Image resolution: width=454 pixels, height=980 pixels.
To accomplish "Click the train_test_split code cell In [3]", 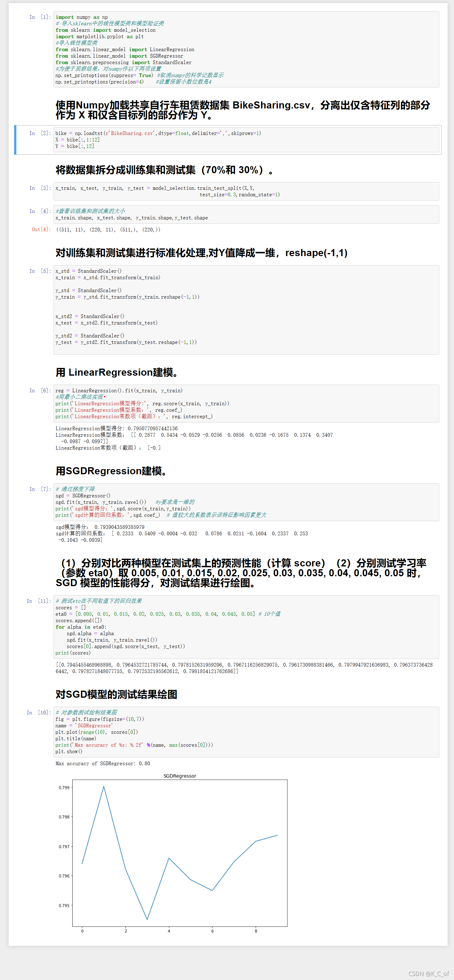I will click(246, 191).
